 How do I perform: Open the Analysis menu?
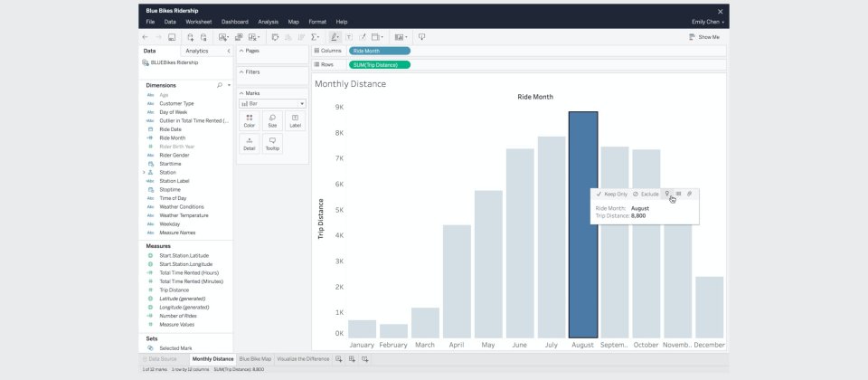click(268, 22)
